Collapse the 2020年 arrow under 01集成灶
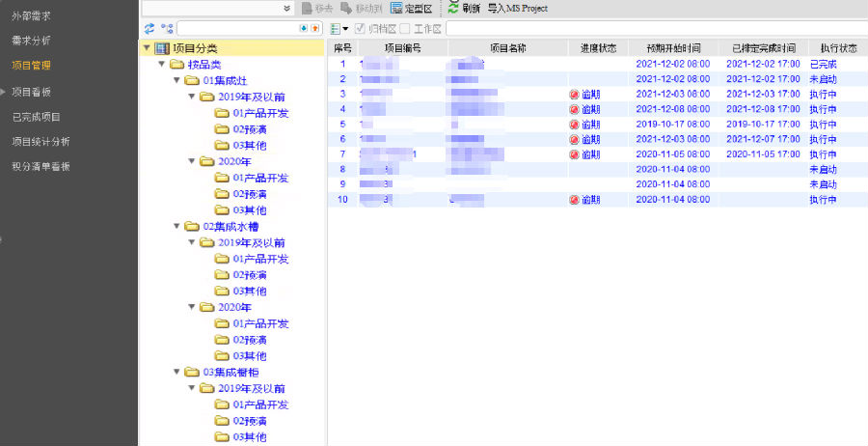This screenshot has width=868, height=446. pyautogui.click(x=192, y=161)
